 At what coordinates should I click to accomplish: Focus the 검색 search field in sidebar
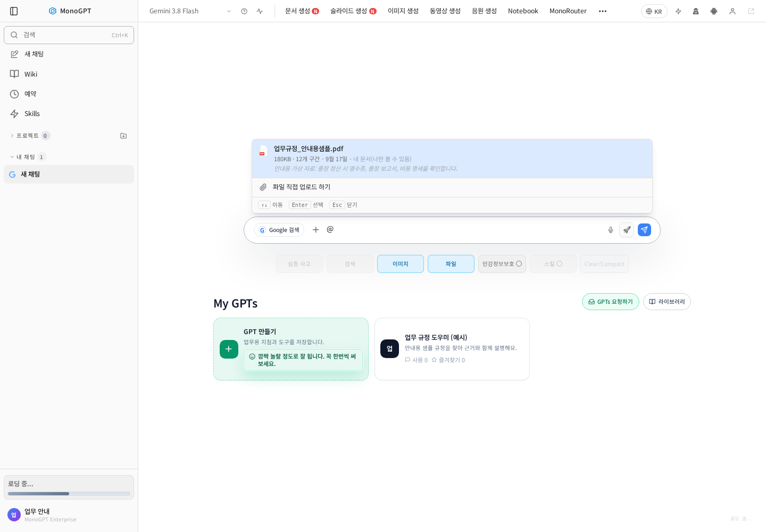pos(69,35)
